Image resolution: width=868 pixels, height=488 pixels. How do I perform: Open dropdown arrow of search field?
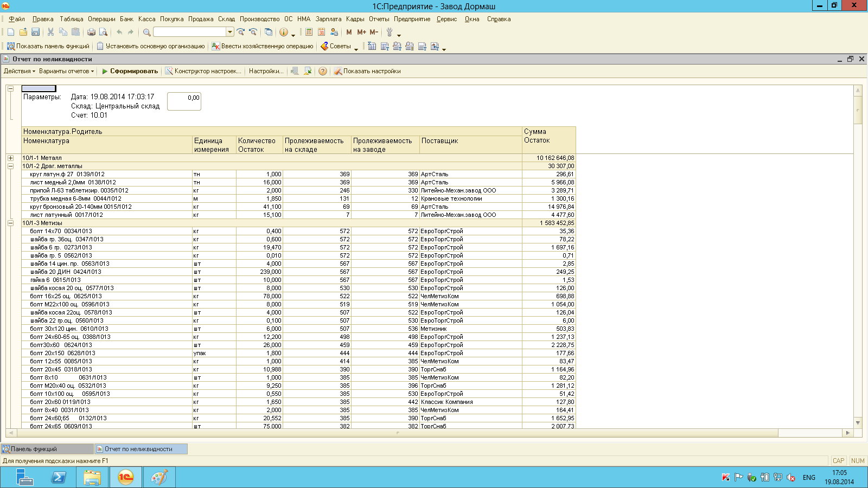coord(230,32)
